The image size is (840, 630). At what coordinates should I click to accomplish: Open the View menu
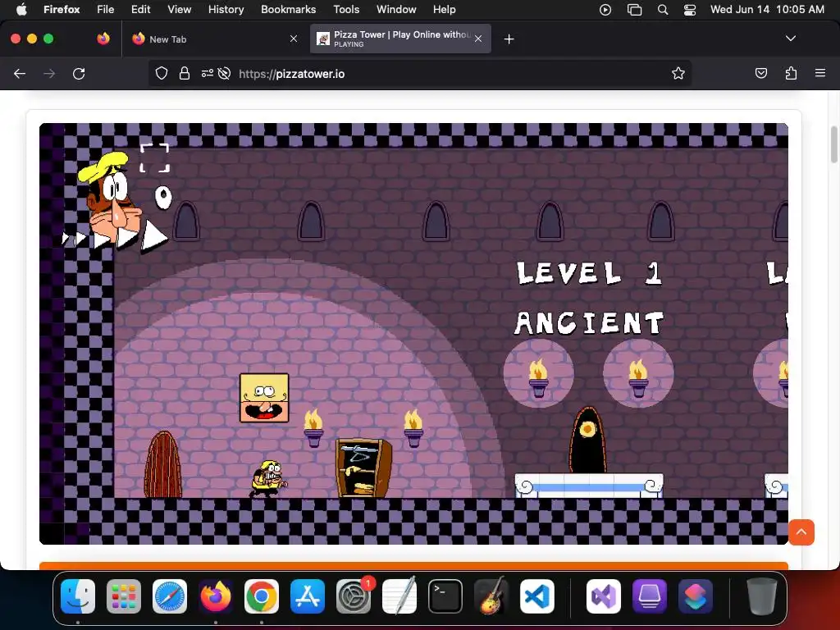(x=179, y=9)
